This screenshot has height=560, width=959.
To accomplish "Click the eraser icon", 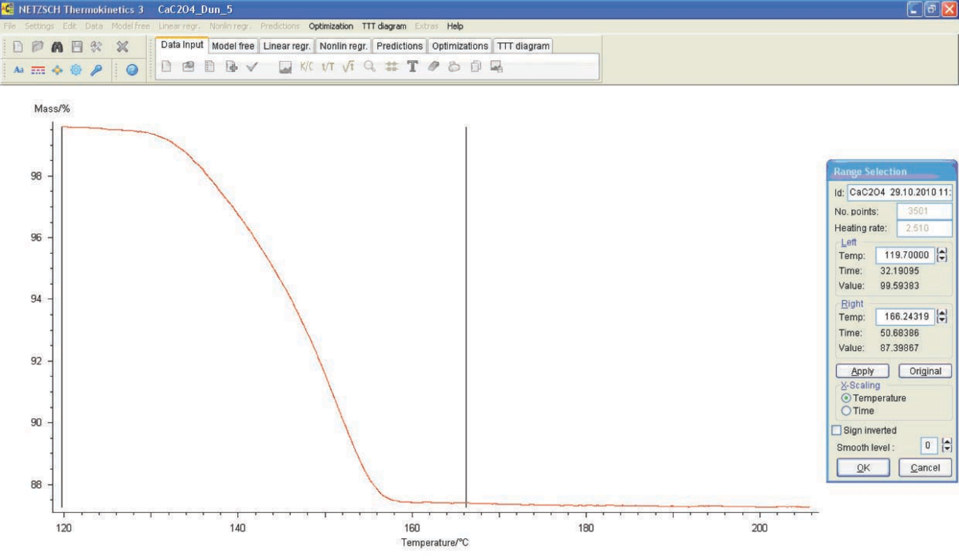I will coord(433,66).
